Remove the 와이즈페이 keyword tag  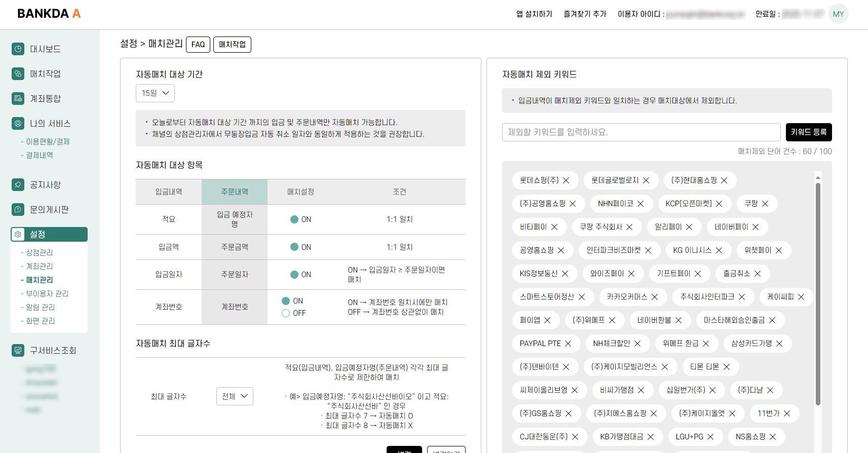[x=631, y=274]
